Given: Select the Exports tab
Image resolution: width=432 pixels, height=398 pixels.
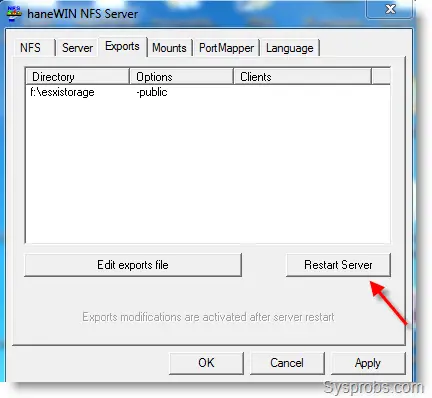Looking at the screenshot, I should click(x=122, y=46).
